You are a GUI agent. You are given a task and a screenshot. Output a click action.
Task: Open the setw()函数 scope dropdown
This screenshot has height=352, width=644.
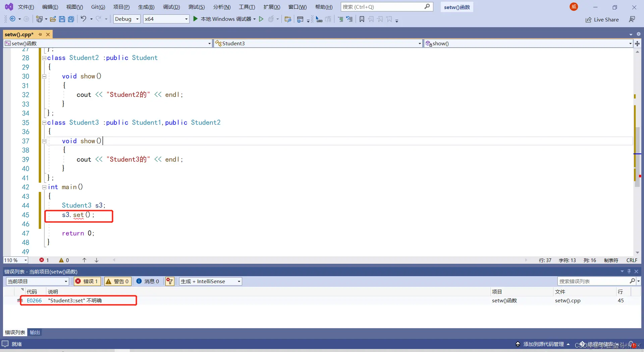pyautogui.click(x=108, y=43)
